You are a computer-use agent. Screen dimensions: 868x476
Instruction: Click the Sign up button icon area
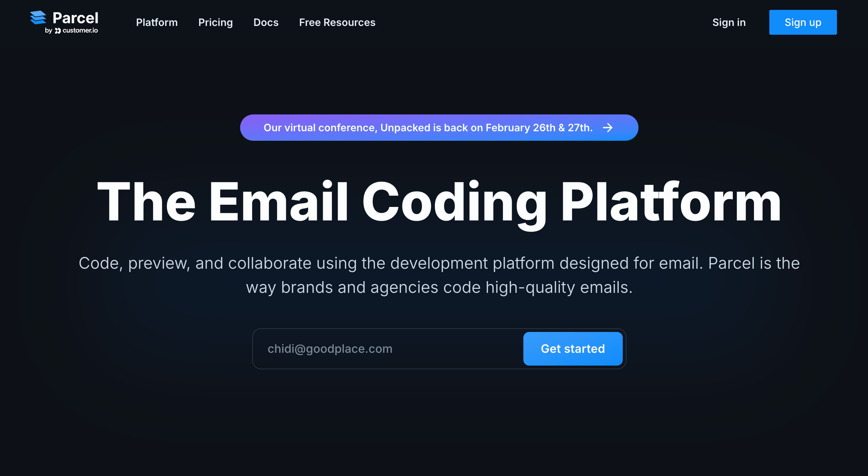pos(803,22)
